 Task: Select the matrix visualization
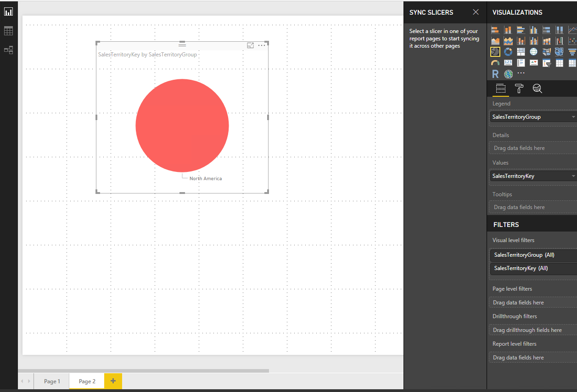click(x=572, y=63)
